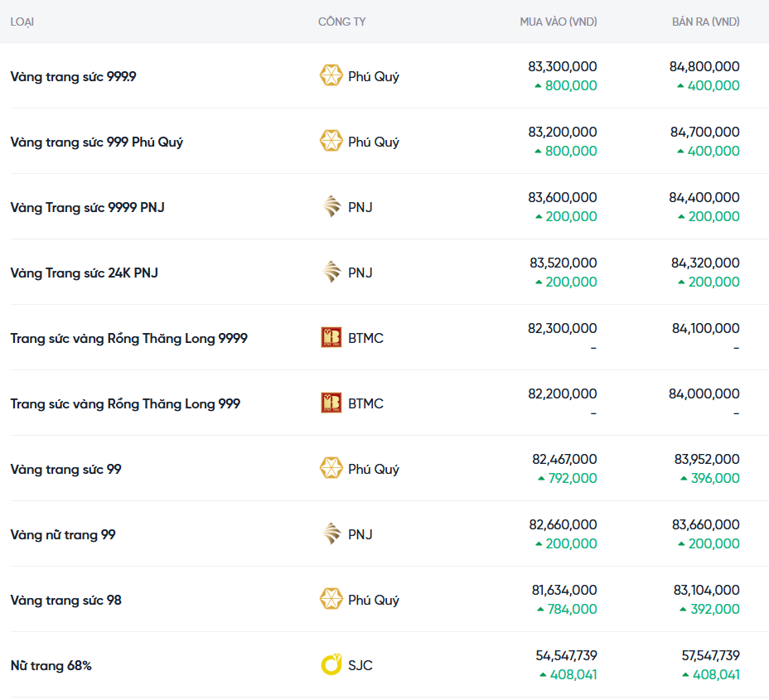Click PNJ logo in Vàng nữ trang 99 row
Viewport: 769px width, 700px height.
[331, 533]
